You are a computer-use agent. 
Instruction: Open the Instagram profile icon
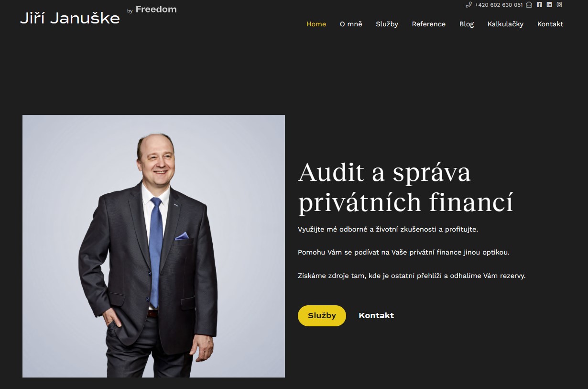[x=559, y=5]
